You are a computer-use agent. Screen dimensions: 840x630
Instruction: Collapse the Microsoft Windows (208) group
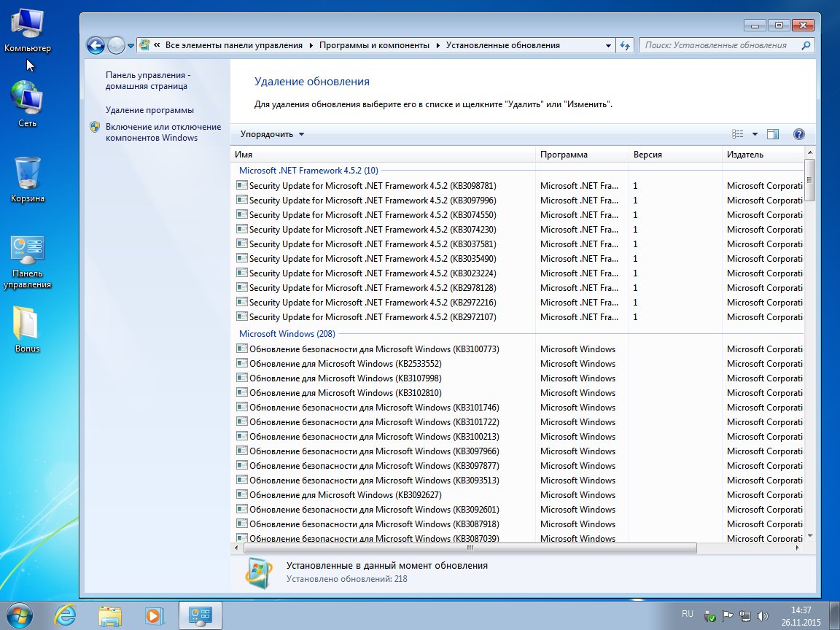coord(287,334)
